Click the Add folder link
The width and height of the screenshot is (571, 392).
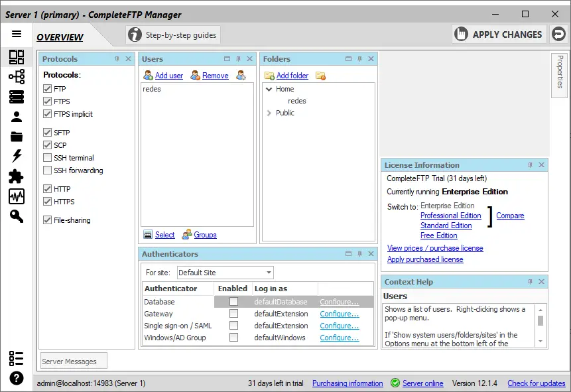coord(292,76)
